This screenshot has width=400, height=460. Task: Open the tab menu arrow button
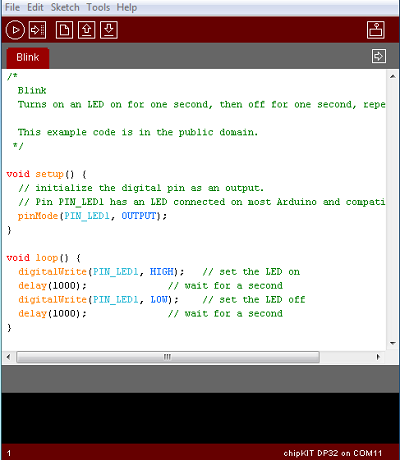(379, 56)
